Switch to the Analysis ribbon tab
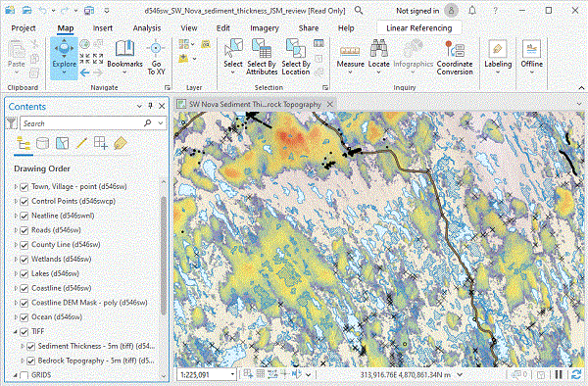This screenshot has height=386, width=588. pyautogui.click(x=147, y=28)
